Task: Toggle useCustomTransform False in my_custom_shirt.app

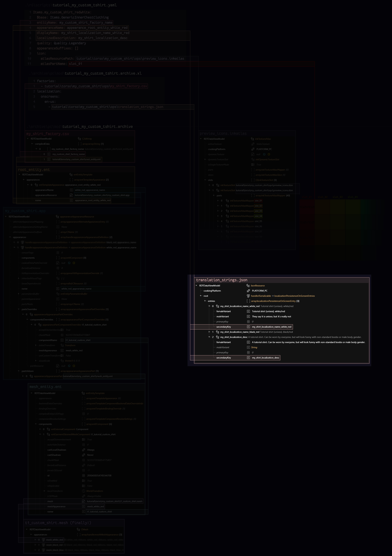Action: point(62,356)
